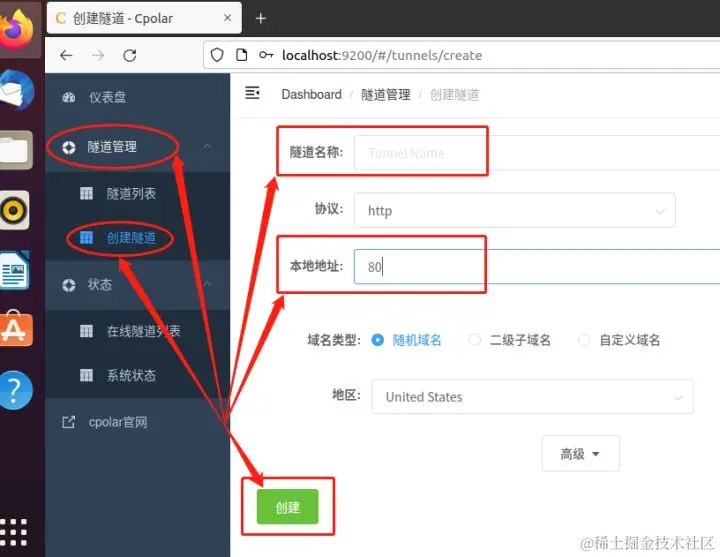Open the Help dock icon
The width and height of the screenshot is (720, 557).
(16, 390)
